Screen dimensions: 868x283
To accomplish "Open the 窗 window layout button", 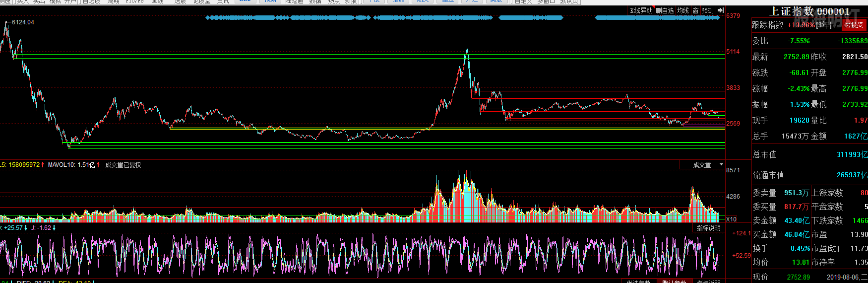I will (695, 10).
